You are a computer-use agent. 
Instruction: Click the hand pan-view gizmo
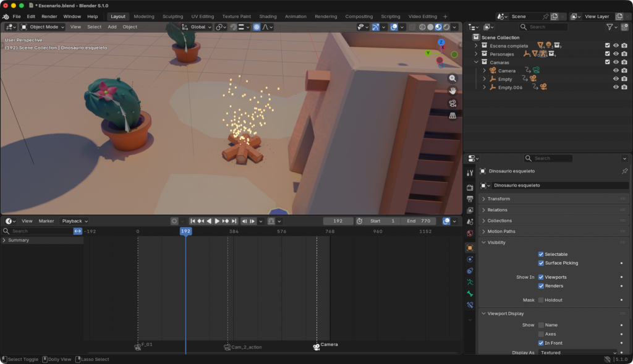click(x=452, y=91)
